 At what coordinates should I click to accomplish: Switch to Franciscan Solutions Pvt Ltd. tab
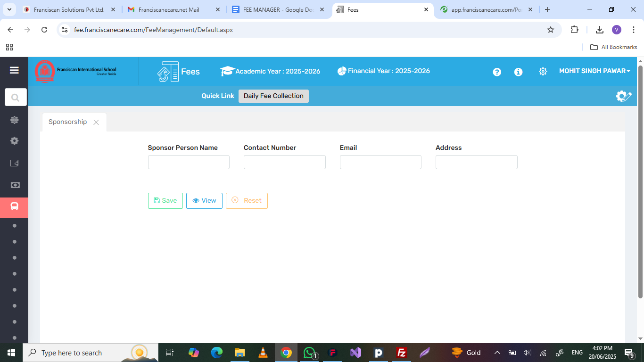pos(69,9)
